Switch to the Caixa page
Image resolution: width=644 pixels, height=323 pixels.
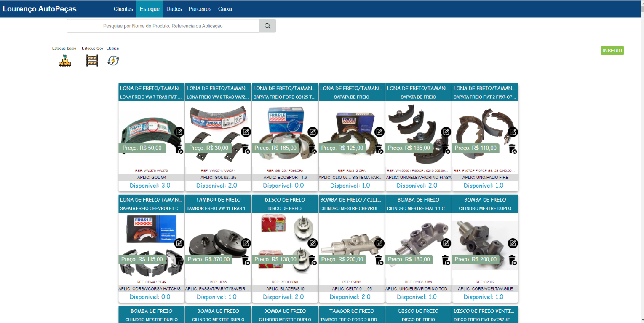click(225, 9)
